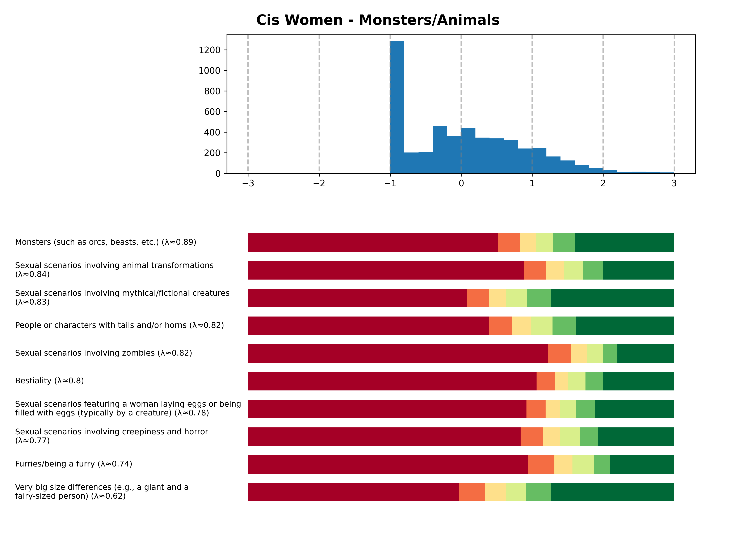Click the dark red segment of size differences bar
This screenshot has width=756, height=536.
(353, 492)
